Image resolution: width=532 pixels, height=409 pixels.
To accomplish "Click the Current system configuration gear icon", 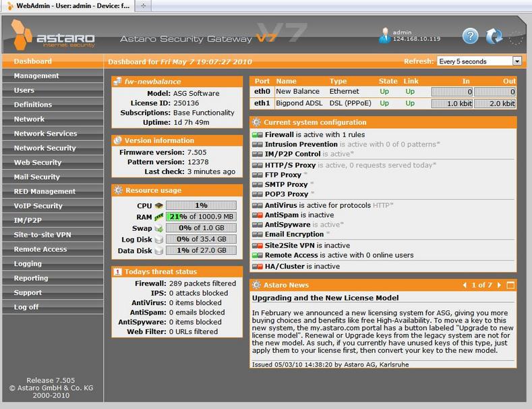I will (256, 123).
